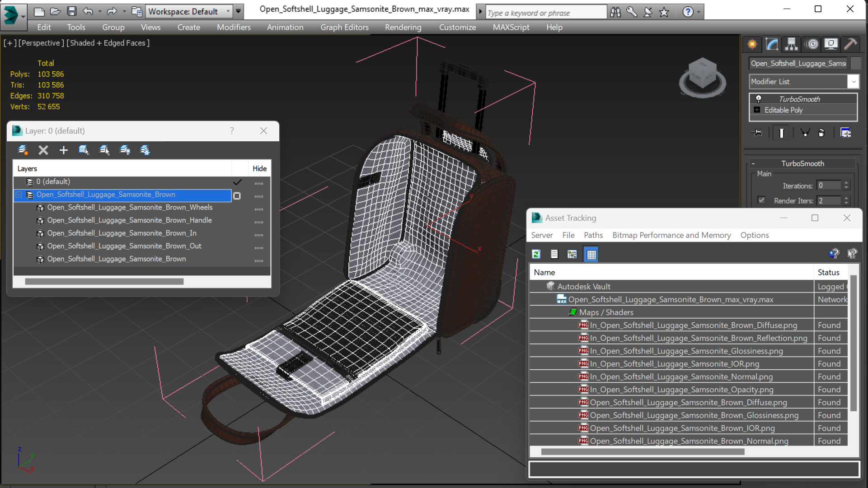Viewport: 868px width, 488px height.
Task: Click Configure Modifier Sets icon
Action: 845,133
